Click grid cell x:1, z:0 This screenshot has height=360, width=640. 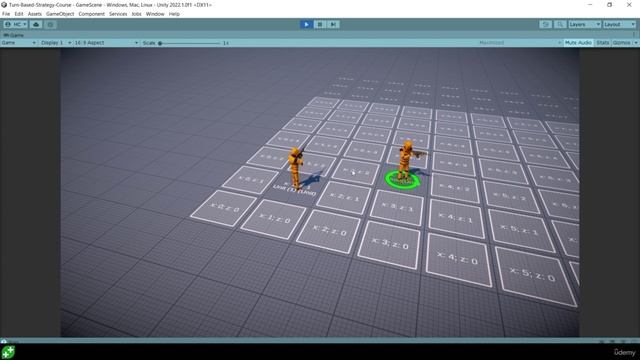coord(273,219)
